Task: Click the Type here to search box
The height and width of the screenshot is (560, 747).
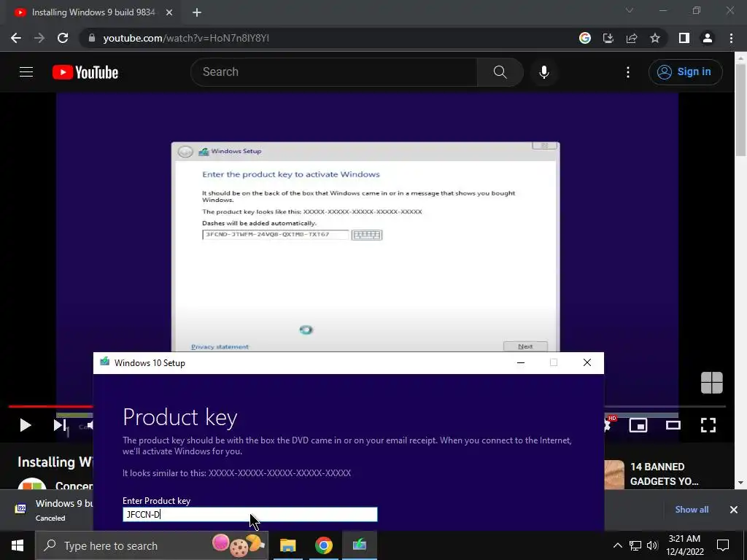Action: click(152, 545)
